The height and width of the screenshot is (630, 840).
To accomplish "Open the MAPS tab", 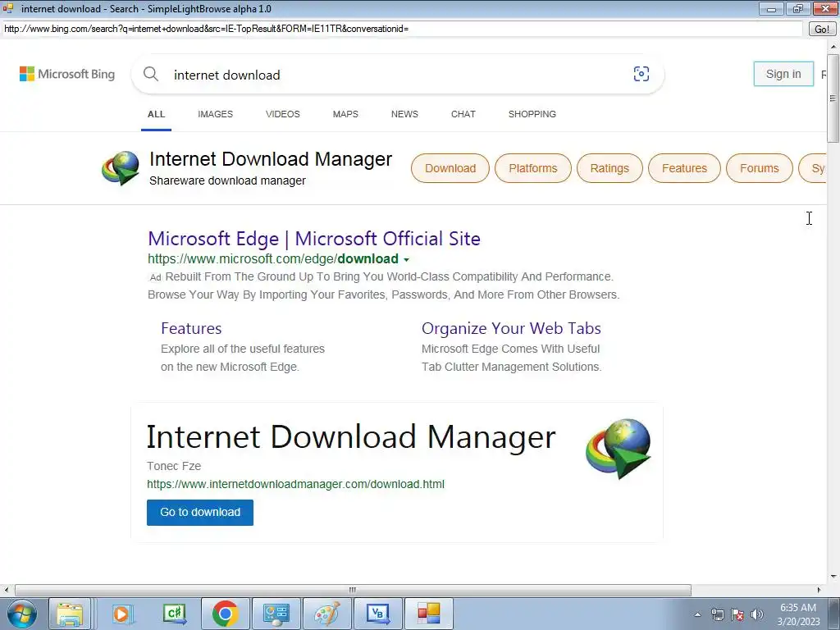I will click(345, 114).
